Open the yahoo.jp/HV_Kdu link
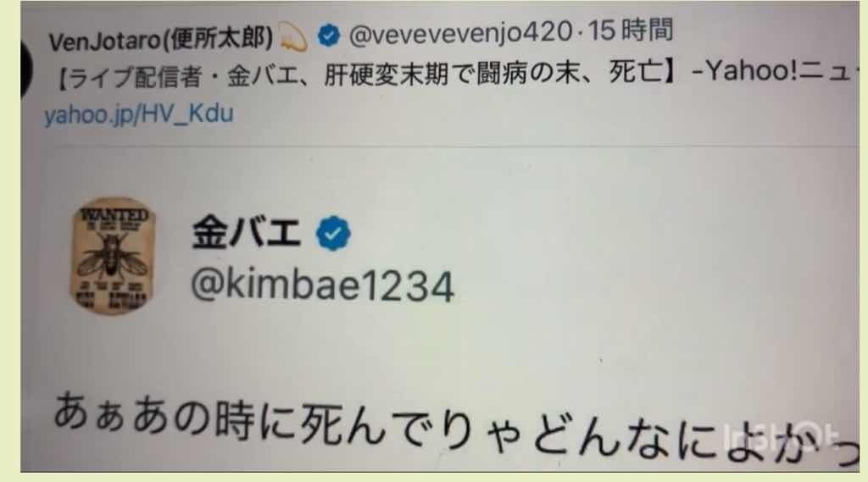The width and height of the screenshot is (868, 482). 139,114
